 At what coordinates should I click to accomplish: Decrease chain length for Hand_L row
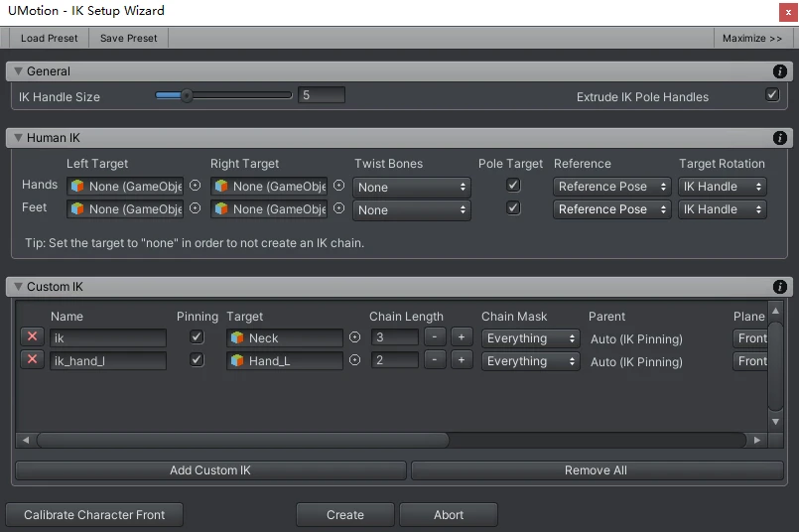[435, 359]
